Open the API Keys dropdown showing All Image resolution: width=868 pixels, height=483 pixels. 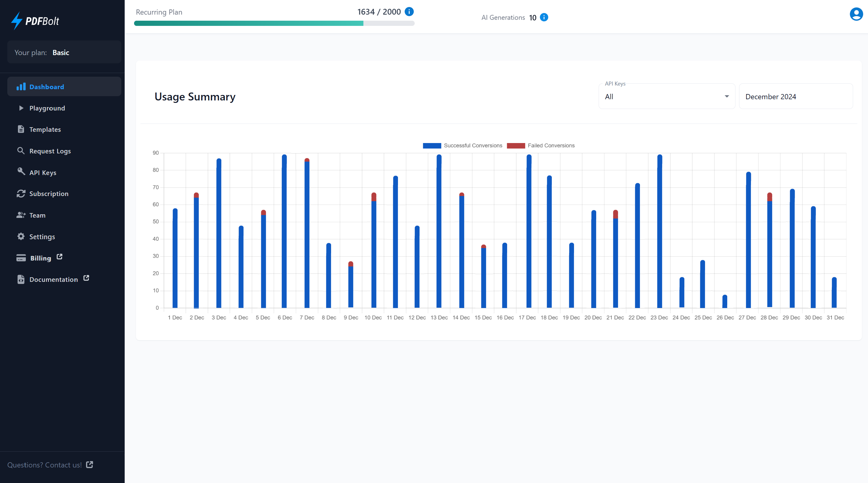(666, 97)
